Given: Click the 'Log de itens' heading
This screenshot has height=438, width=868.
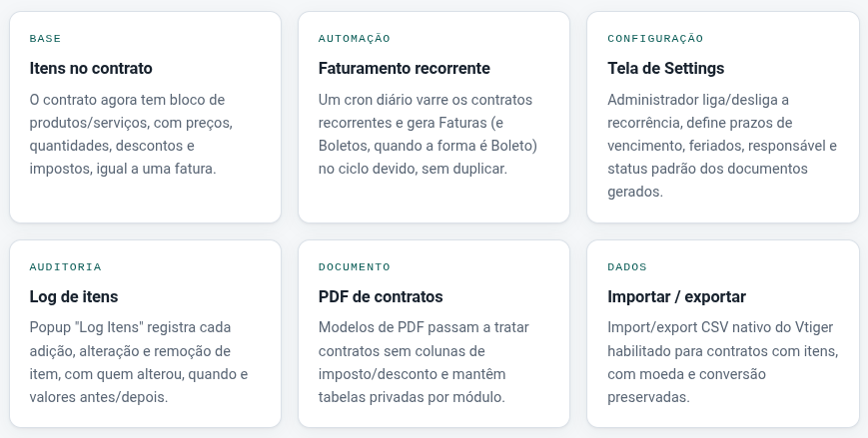Looking at the screenshot, I should click(x=74, y=296).
